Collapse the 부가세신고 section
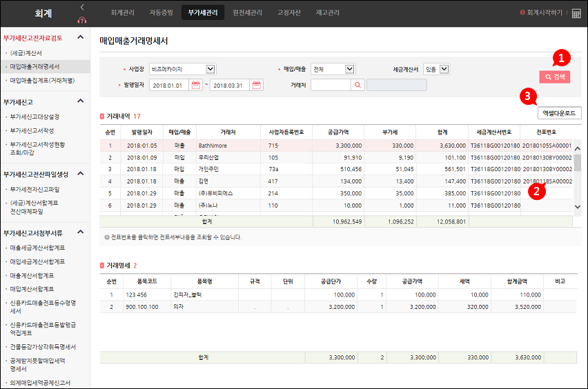 pos(80,101)
